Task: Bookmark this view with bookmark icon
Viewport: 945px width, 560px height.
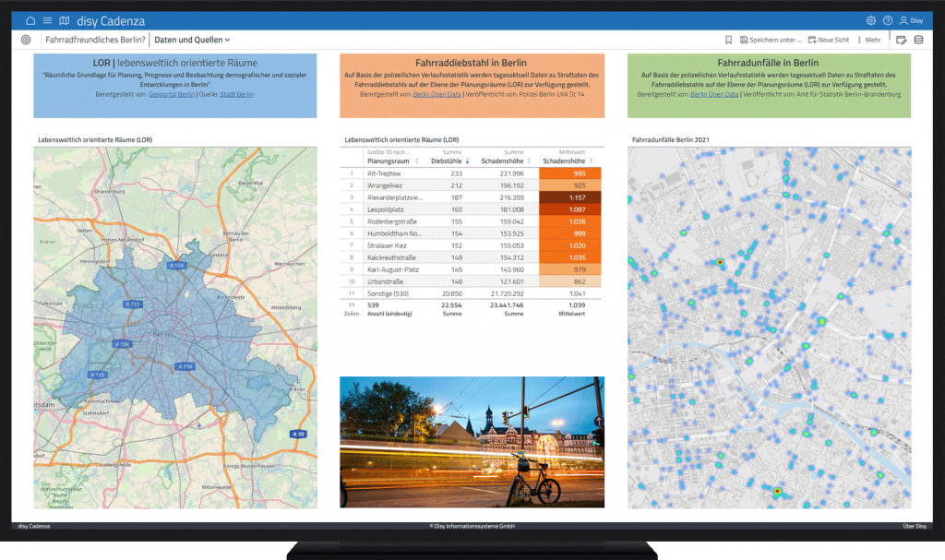Action: click(x=729, y=40)
